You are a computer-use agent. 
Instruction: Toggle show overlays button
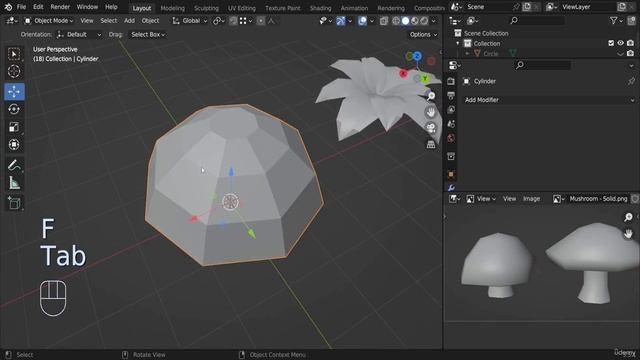[362, 21]
